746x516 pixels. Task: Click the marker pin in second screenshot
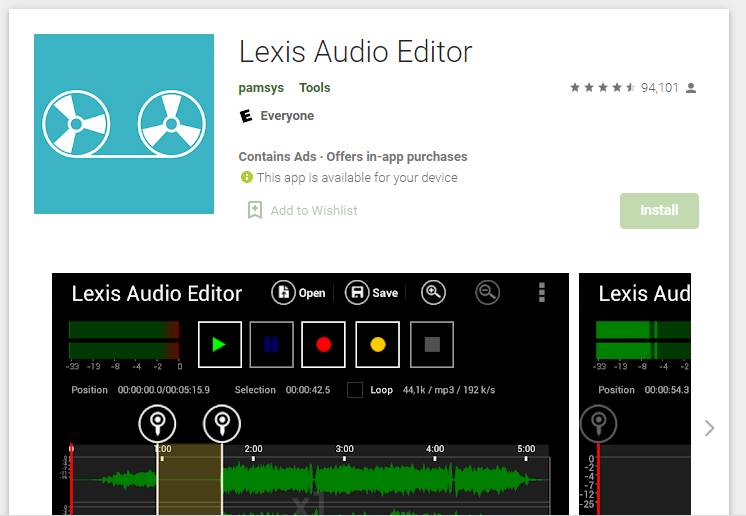(x=599, y=423)
